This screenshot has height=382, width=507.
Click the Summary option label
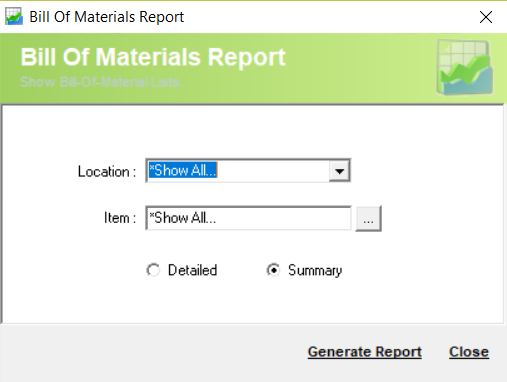(x=315, y=270)
